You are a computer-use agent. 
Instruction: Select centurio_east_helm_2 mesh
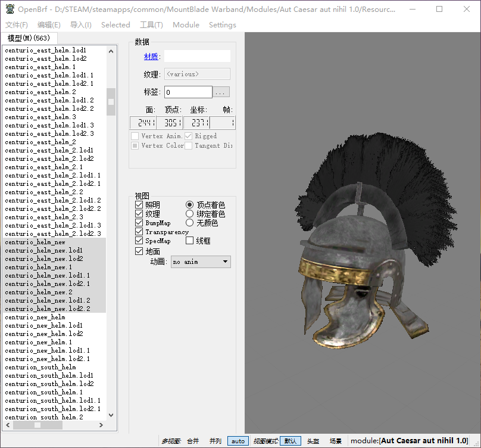coord(40,142)
